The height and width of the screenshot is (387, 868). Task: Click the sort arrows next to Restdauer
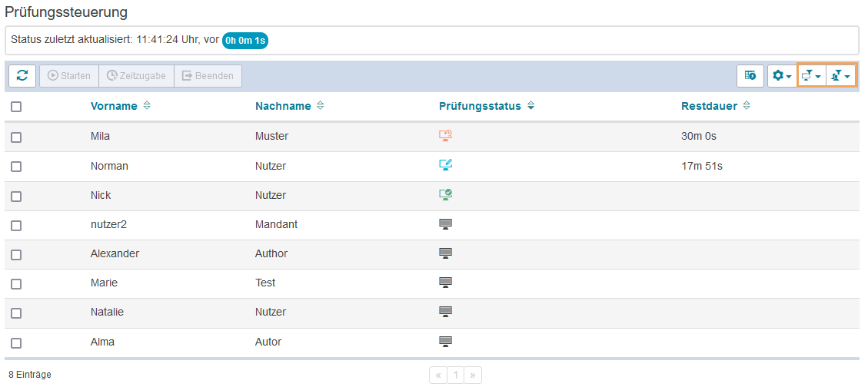coord(747,106)
